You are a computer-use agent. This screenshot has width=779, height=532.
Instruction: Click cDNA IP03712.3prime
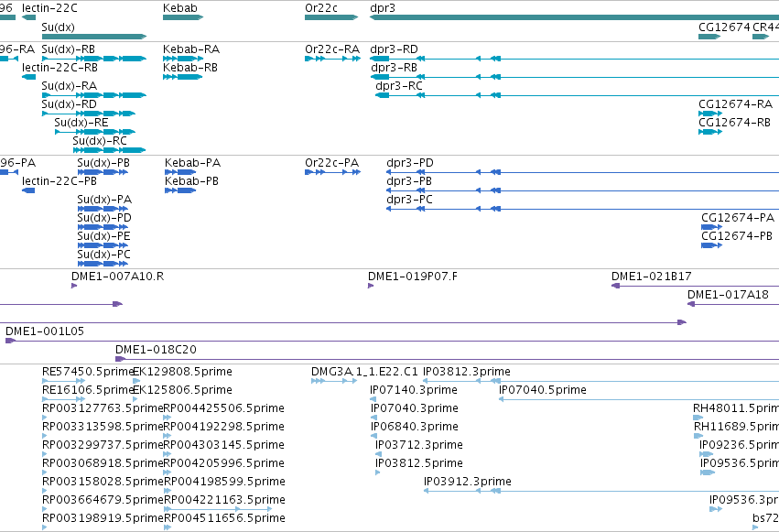(x=379, y=454)
